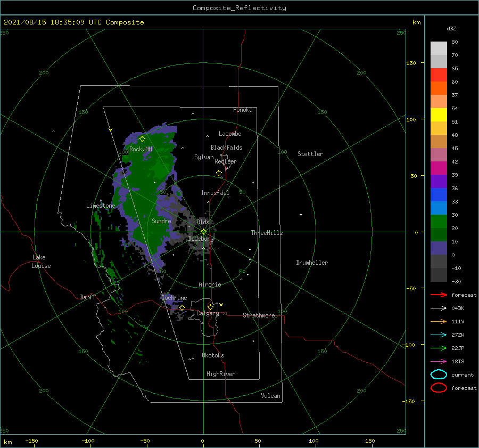Click the Didsbury town label

pyautogui.click(x=201, y=239)
